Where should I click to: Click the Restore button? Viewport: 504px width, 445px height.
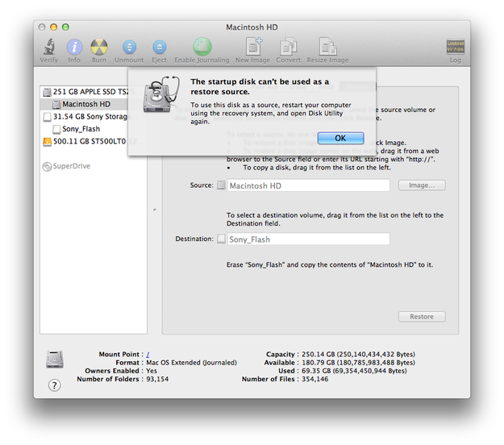[422, 317]
